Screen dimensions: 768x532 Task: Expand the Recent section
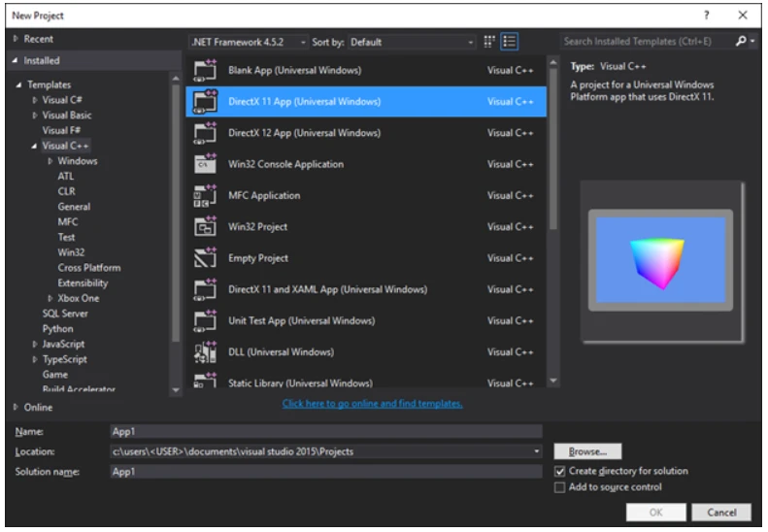click(16, 38)
